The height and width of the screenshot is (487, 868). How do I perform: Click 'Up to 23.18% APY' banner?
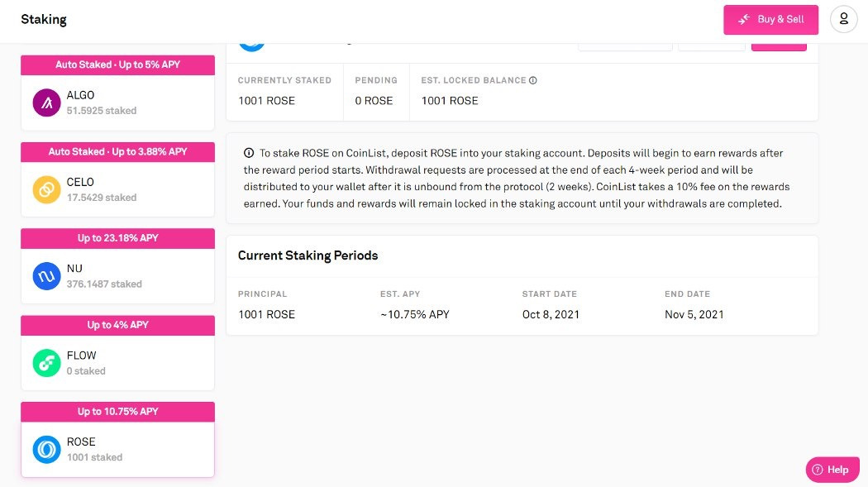(117, 238)
